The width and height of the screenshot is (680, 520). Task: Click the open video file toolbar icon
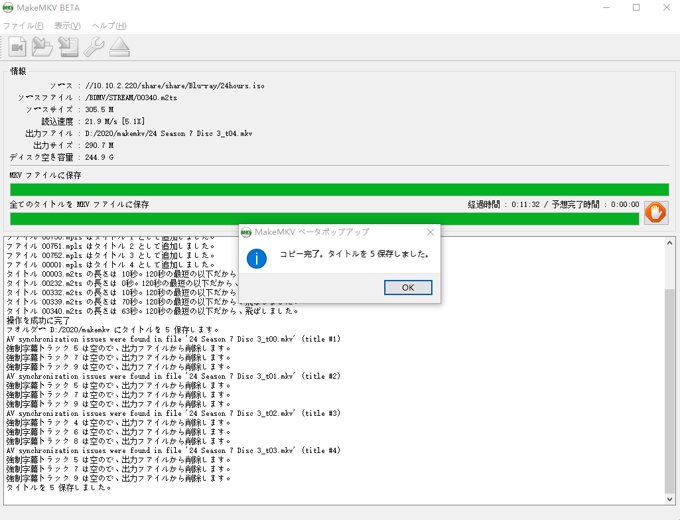coord(17,47)
